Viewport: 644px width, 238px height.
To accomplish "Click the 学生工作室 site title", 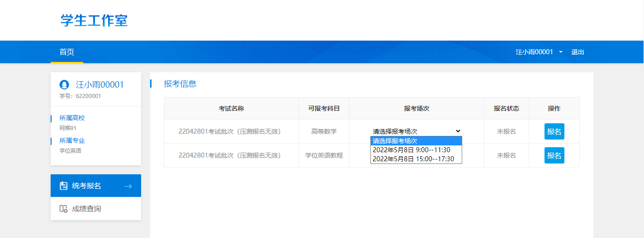I will point(94,20).
